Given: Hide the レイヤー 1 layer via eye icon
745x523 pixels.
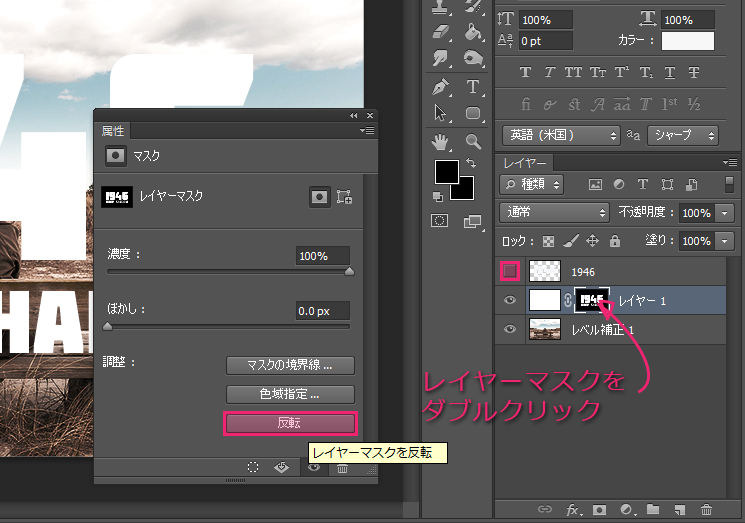Looking at the screenshot, I should click(510, 299).
